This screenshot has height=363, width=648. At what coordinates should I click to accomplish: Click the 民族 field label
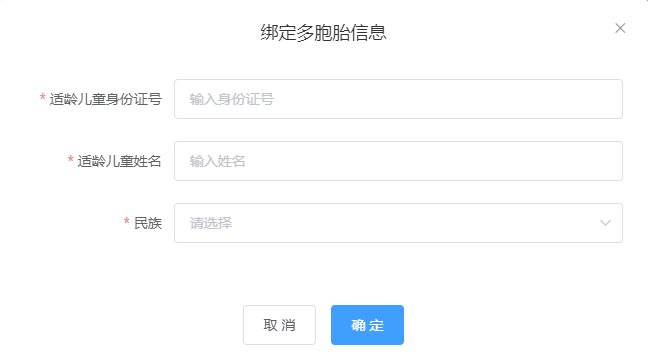click(148, 223)
